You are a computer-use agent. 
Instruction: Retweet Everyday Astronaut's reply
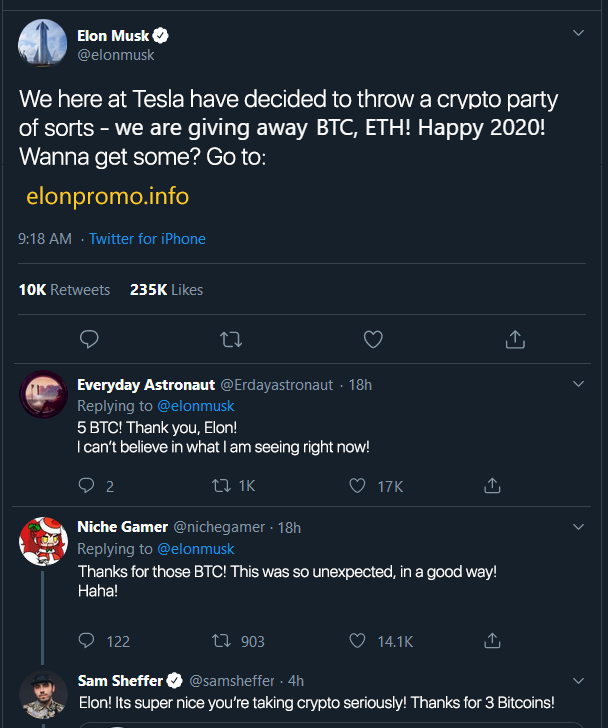224,486
